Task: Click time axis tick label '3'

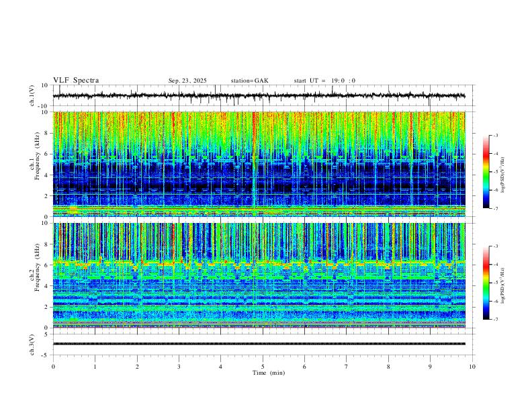Action: [179, 367]
